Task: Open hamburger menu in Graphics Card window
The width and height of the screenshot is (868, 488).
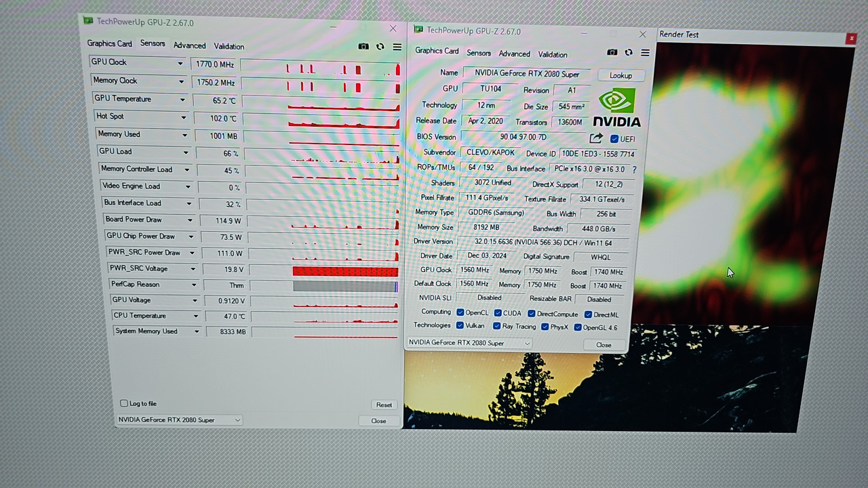Action: click(x=645, y=53)
